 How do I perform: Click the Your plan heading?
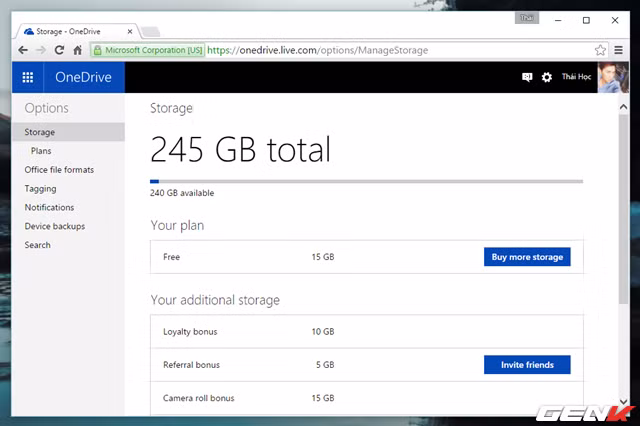click(x=177, y=225)
